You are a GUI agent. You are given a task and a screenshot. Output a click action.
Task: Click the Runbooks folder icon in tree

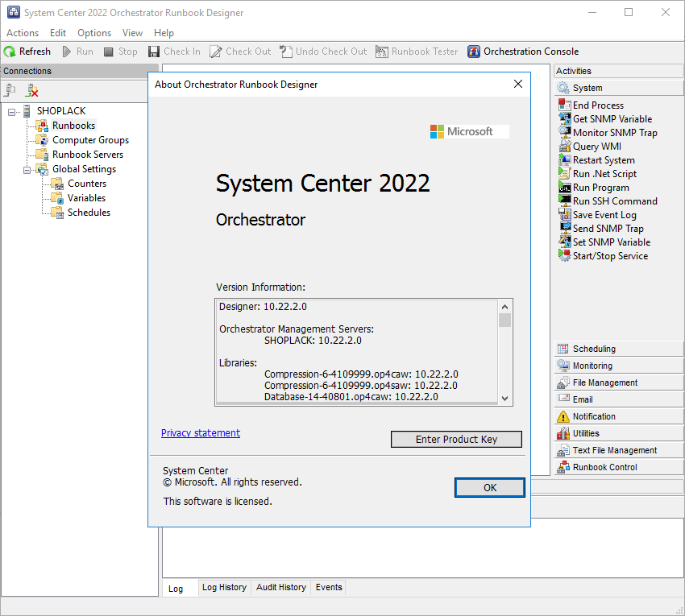click(x=42, y=126)
